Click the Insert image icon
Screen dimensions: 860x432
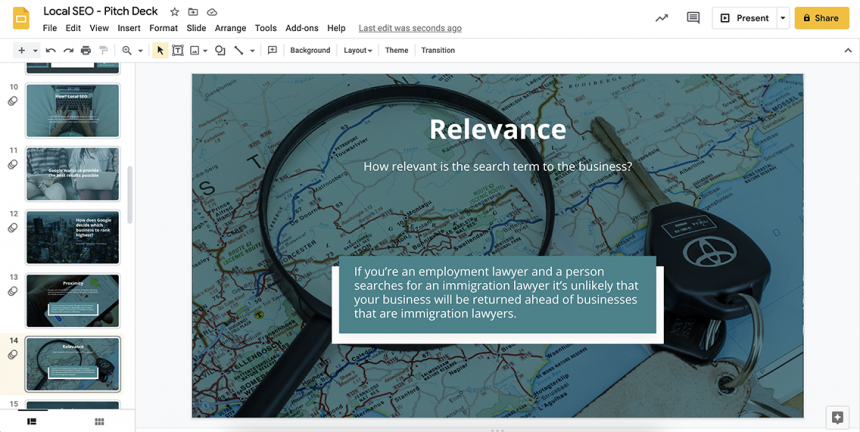pos(194,50)
